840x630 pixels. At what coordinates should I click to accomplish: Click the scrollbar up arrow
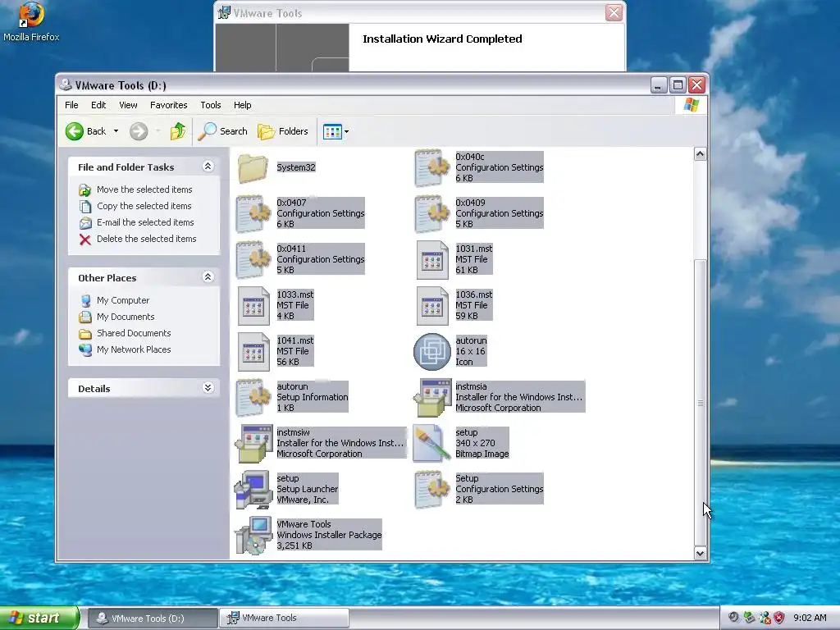(700, 154)
